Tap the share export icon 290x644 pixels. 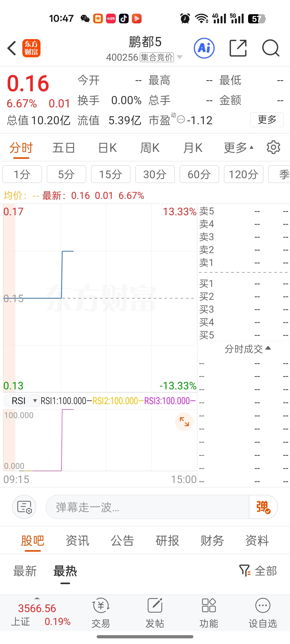238,48
